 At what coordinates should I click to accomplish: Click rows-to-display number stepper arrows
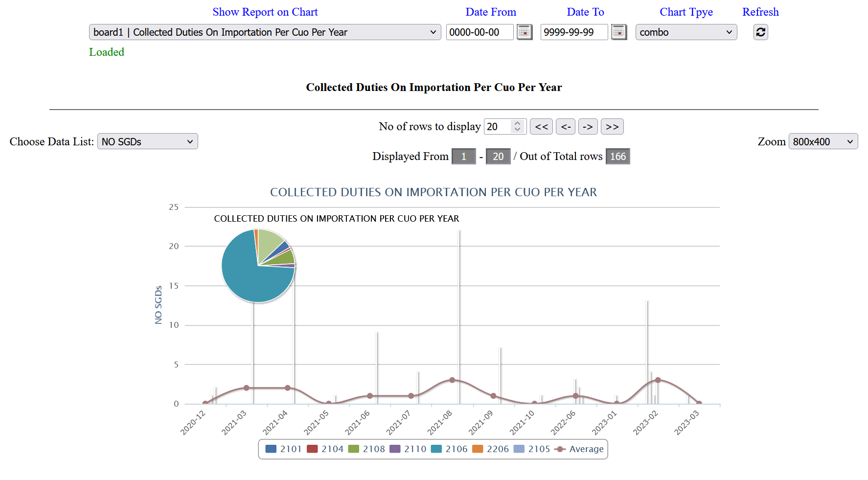coord(517,127)
